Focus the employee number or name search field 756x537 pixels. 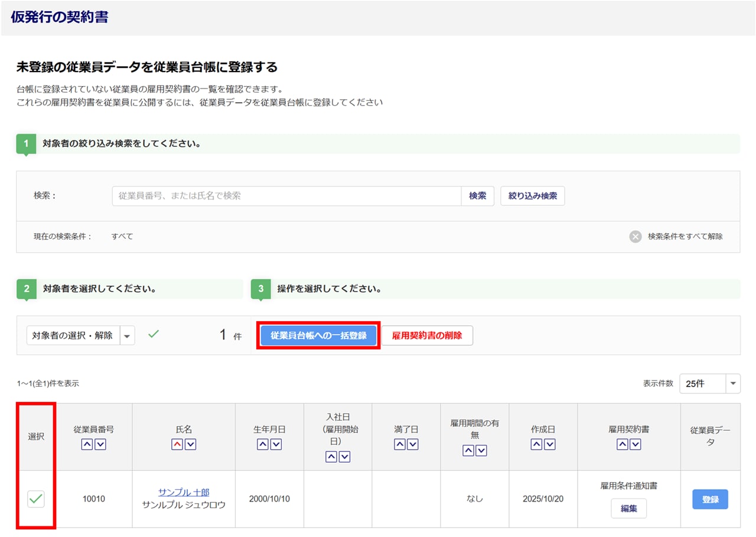coord(286,196)
